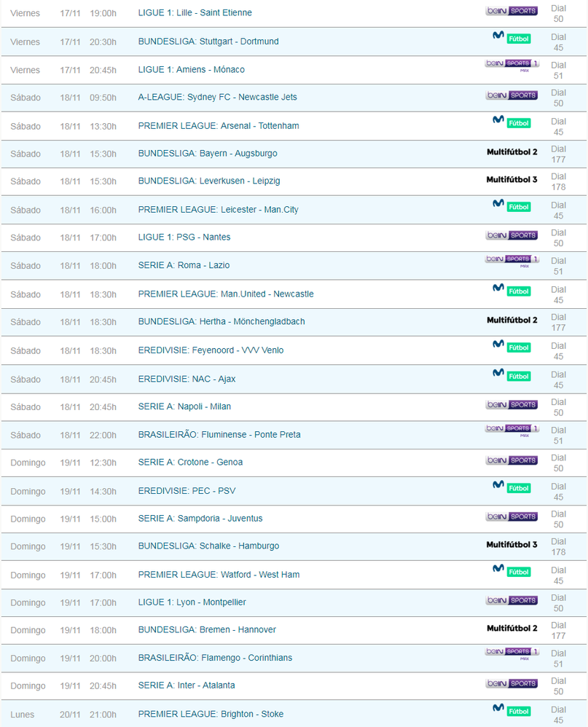Click Movistar Fútbol logo for Stuttgart - Dortmund
The width and height of the screenshot is (588, 727).
(x=512, y=37)
